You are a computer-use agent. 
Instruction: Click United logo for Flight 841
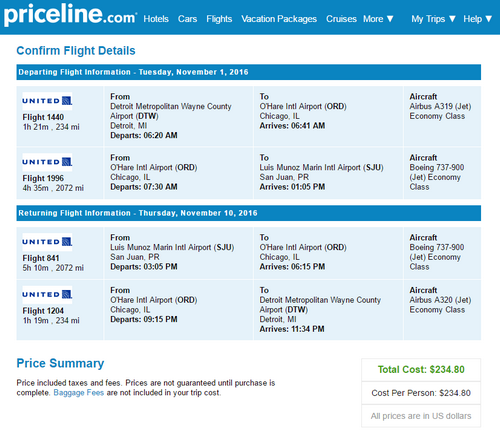coord(47,242)
